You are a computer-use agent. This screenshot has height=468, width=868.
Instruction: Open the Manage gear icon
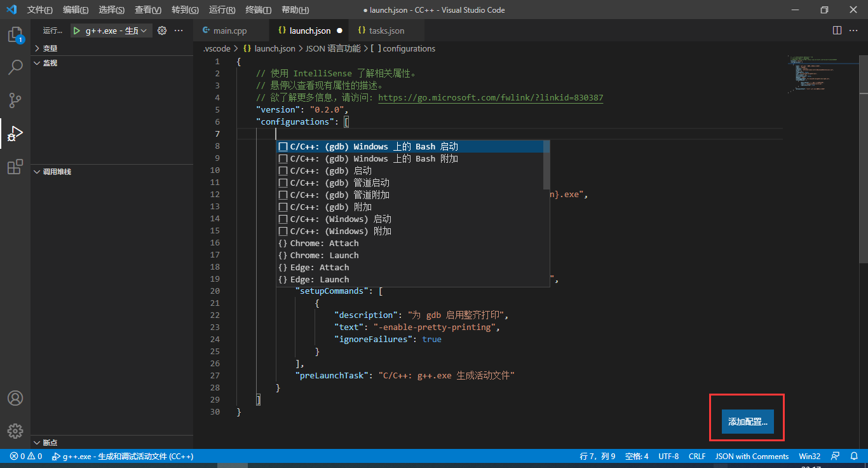tap(15, 430)
